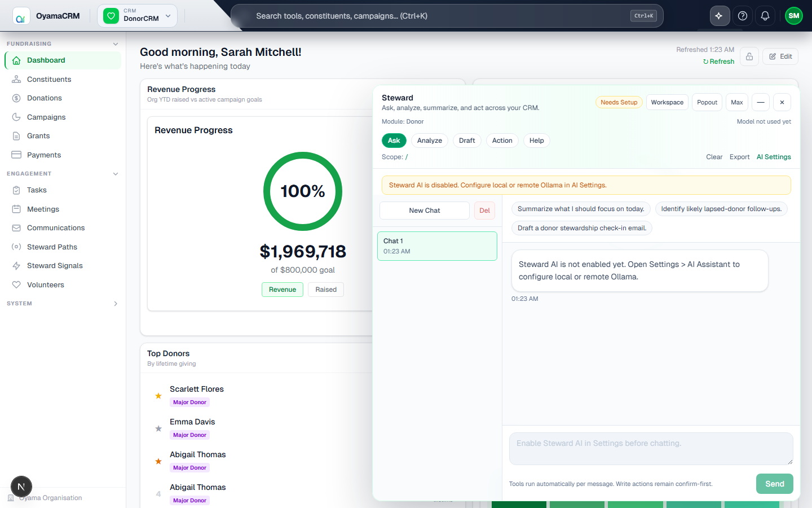This screenshot has width=812, height=508.
Task: Switch to the Analyze mode tab
Action: point(430,141)
